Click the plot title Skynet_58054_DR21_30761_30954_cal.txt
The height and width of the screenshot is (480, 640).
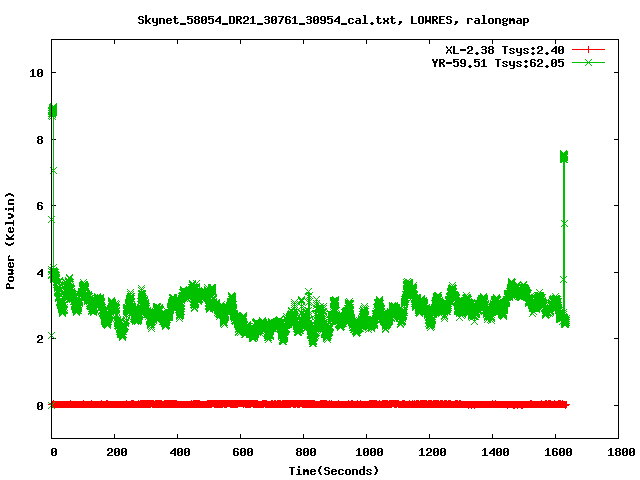[x=267, y=20]
